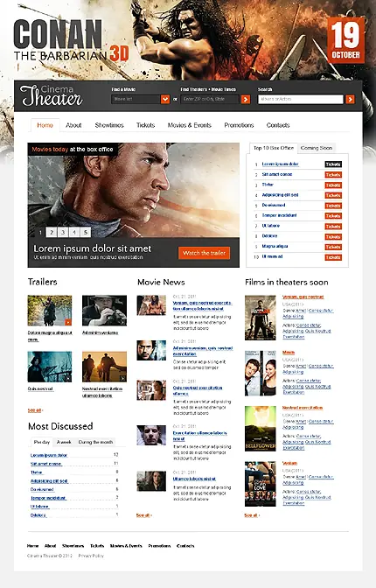Click the Cinema Theater logo
Viewport: 376px width, 588px height.
(52, 96)
